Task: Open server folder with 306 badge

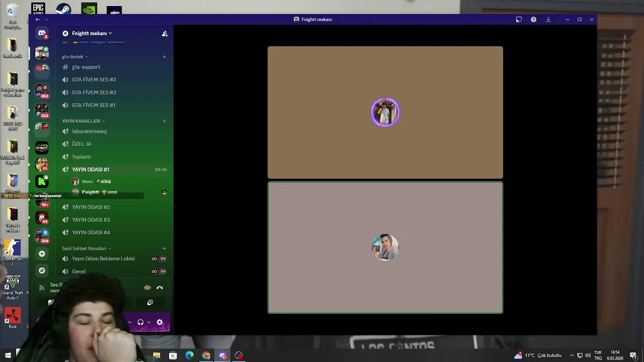Action: click(x=42, y=235)
